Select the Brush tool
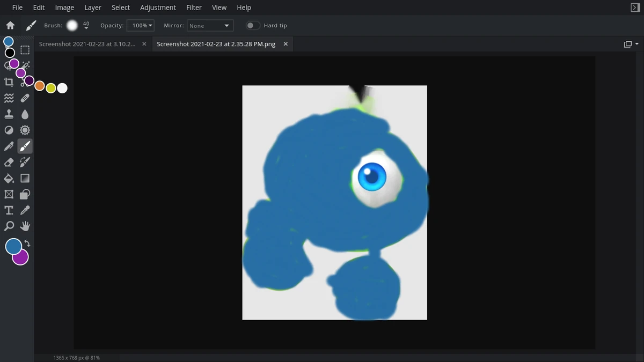The height and width of the screenshot is (362, 644). click(x=25, y=146)
